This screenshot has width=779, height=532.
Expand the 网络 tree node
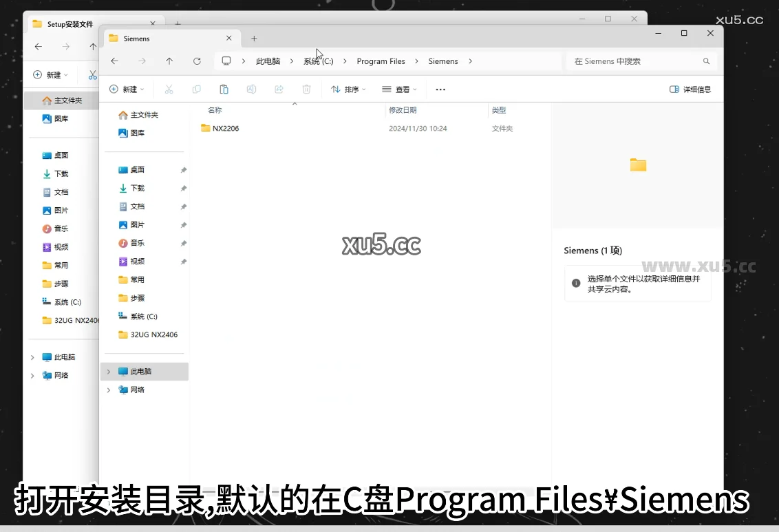coord(108,390)
